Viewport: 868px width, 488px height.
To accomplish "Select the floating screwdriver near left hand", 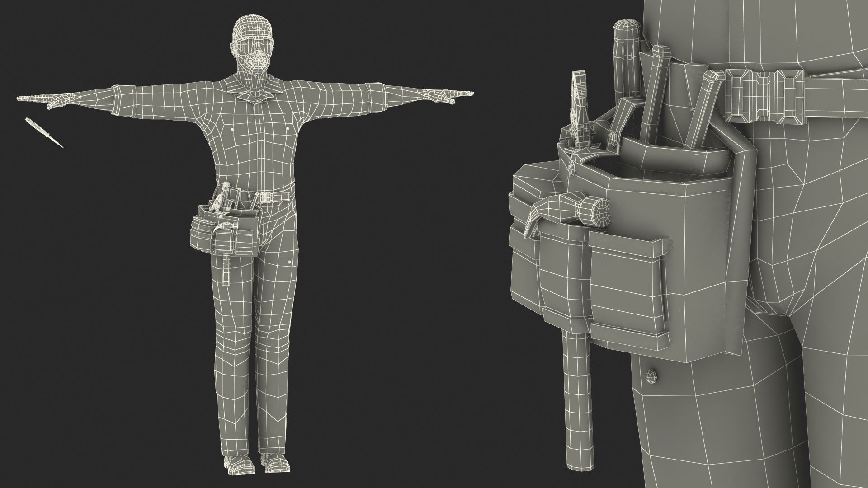I will point(44,132).
